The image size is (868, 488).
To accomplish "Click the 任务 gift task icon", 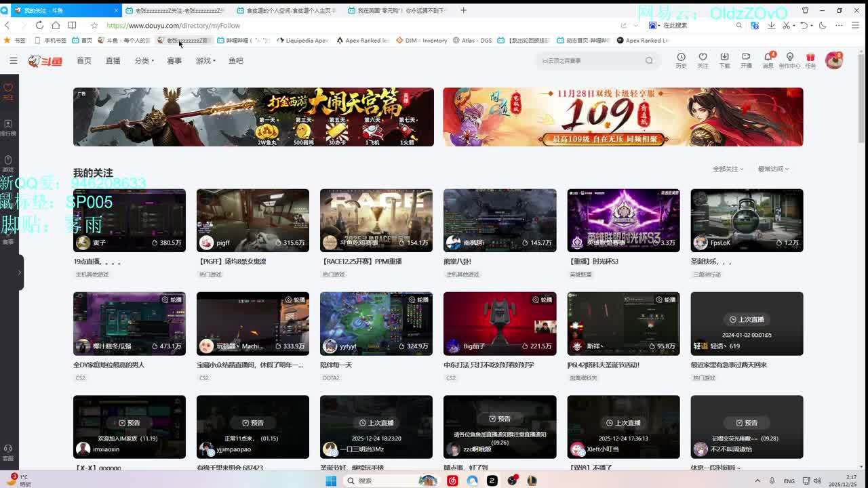I will tap(810, 60).
